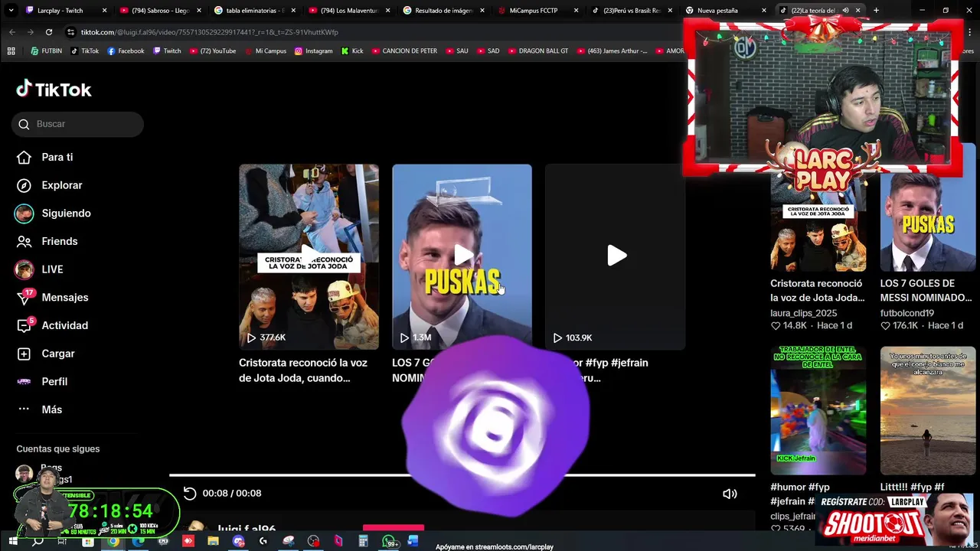Open Google Chrome from the taskbar
Viewport: 980px width, 551px height.
tap(113, 542)
